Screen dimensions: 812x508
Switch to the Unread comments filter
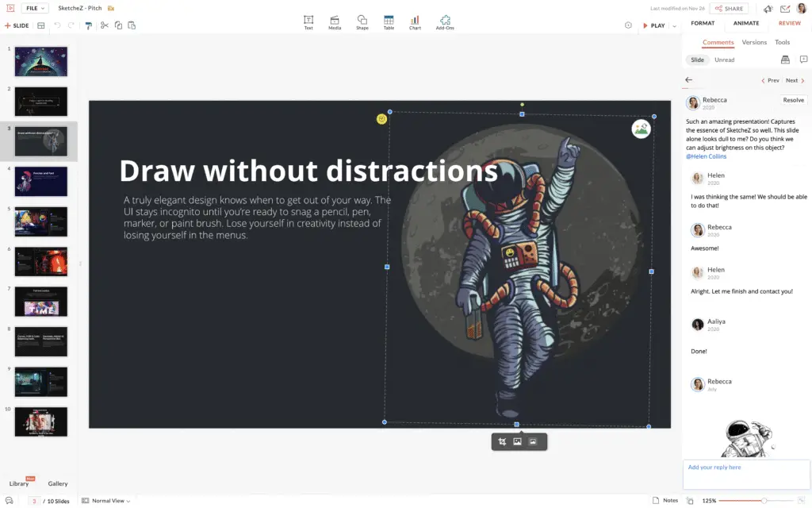(x=724, y=60)
